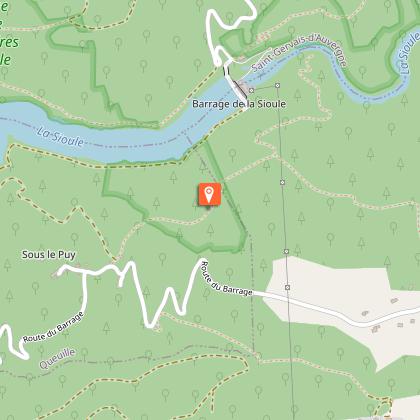Click the power tower icon below the river
The image size is (420, 420).
[282, 182]
